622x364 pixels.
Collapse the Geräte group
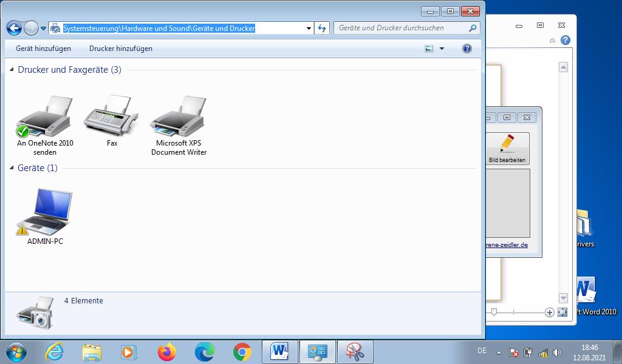point(12,167)
